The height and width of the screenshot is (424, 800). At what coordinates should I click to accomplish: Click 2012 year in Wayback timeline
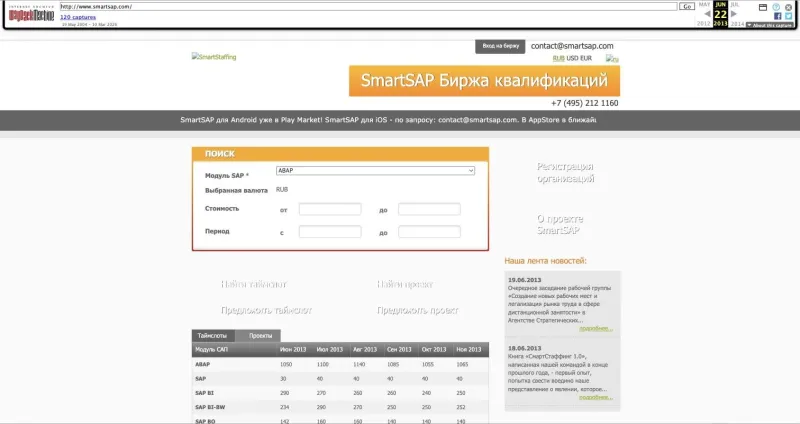pos(704,24)
